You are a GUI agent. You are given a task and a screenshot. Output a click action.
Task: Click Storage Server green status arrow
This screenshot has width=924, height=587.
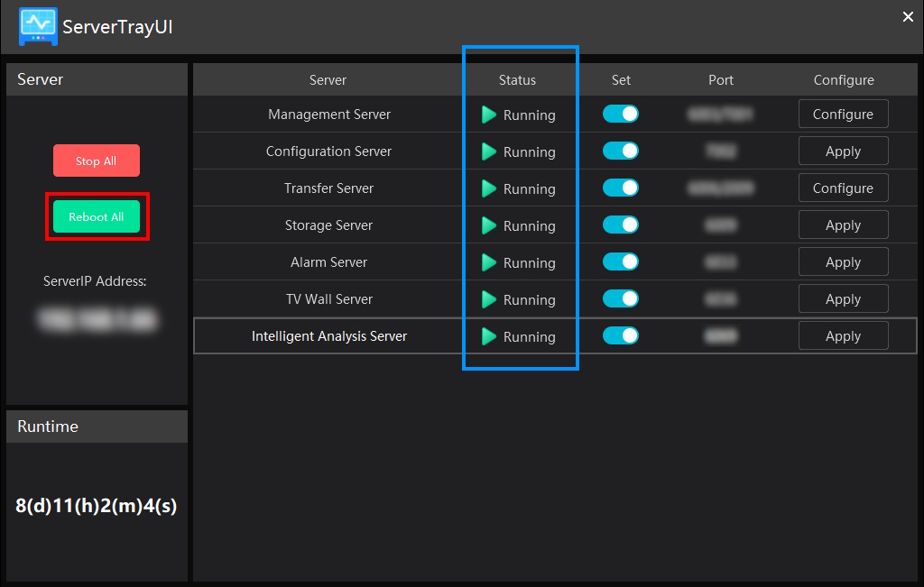pyautogui.click(x=489, y=225)
